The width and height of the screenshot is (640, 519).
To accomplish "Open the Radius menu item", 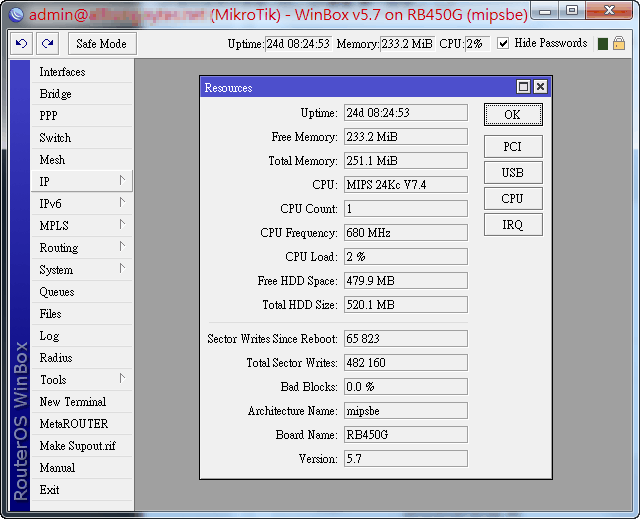I will 82,357.
